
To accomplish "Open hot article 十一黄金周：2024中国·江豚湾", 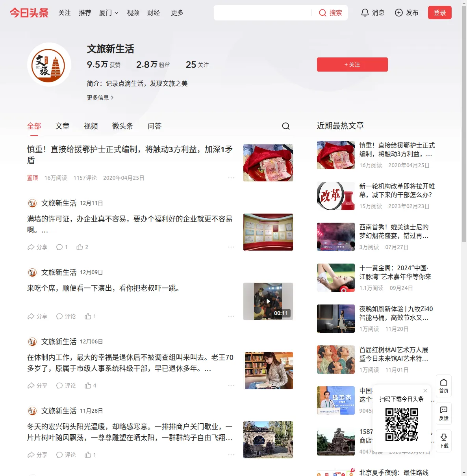I will tap(395, 272).
